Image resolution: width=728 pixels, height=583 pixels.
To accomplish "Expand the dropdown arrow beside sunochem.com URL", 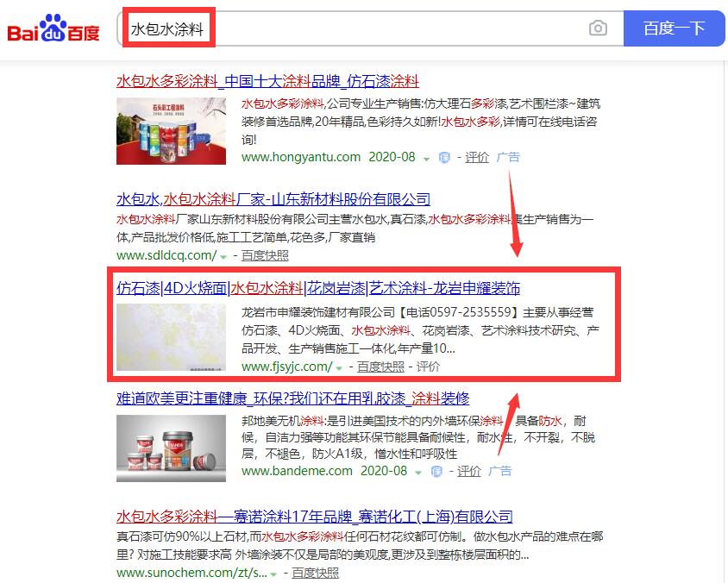I will (x=273, y=574).
